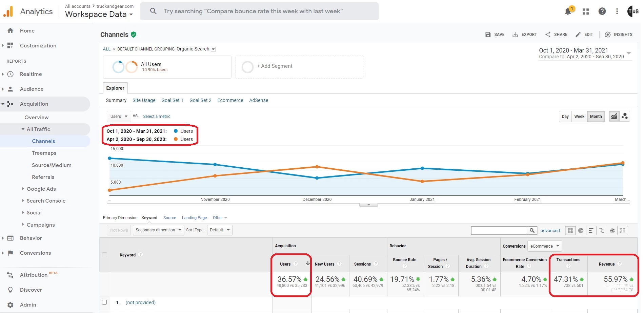644x313 pixels.
Task: Select the percentage pie chart view
Action: (x=581, y=230)
